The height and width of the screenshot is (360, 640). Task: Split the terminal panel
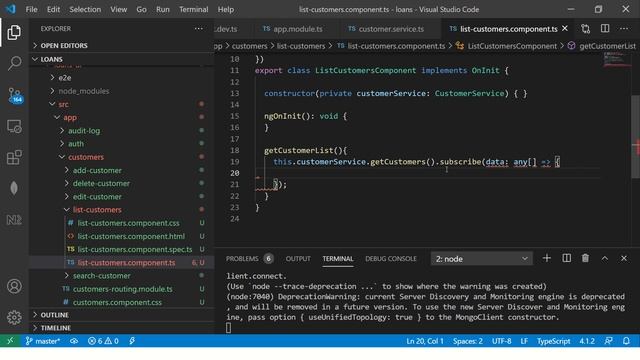[567, 258]
